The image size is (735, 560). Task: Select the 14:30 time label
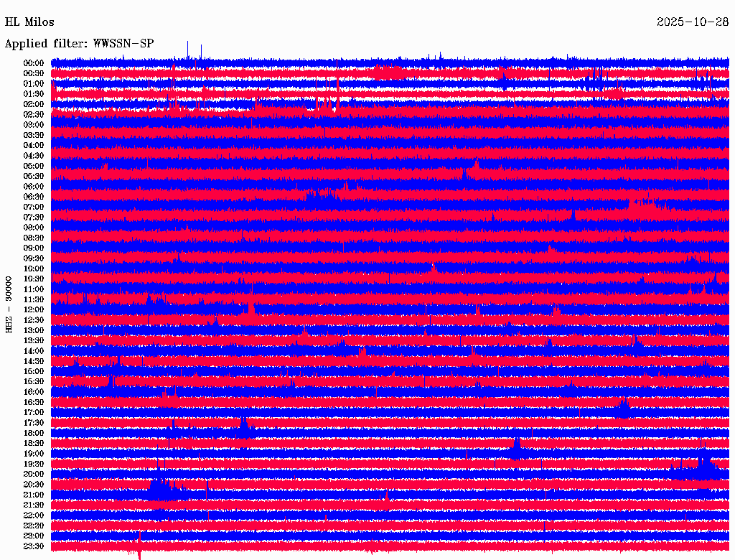[x=34, y=362]
